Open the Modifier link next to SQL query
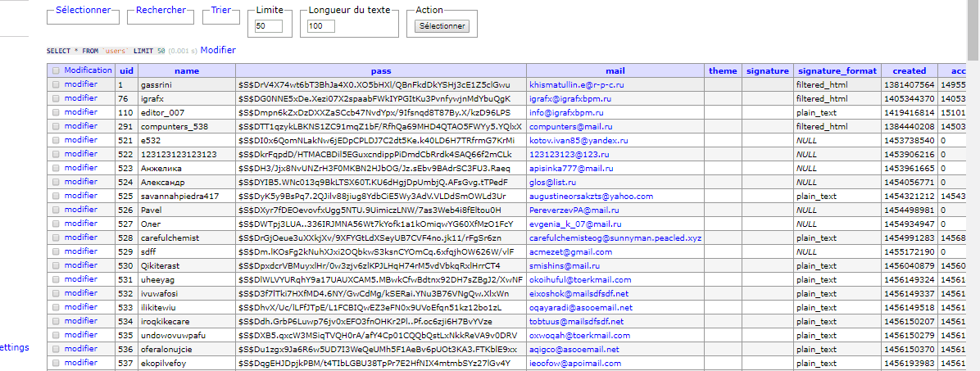Viewport: 980px width, 371px height. pos(218,50)
